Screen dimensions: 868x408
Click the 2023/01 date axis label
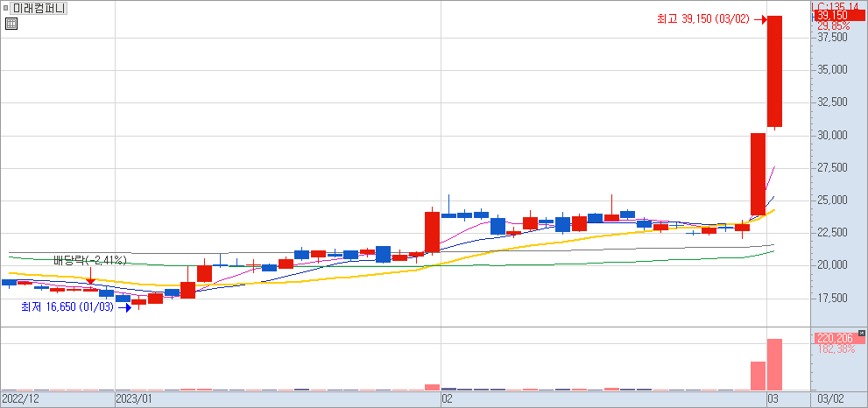coord(133,398)
